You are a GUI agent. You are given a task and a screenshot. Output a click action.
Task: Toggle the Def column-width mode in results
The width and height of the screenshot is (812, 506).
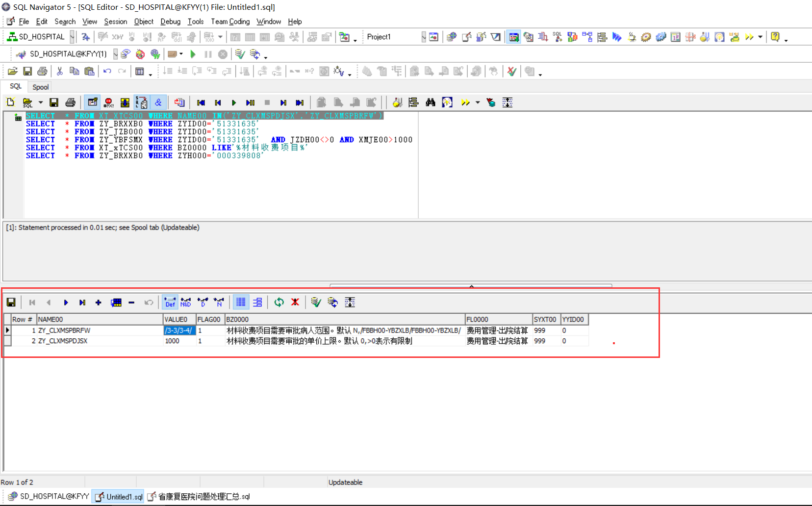[x=170, y=303]
